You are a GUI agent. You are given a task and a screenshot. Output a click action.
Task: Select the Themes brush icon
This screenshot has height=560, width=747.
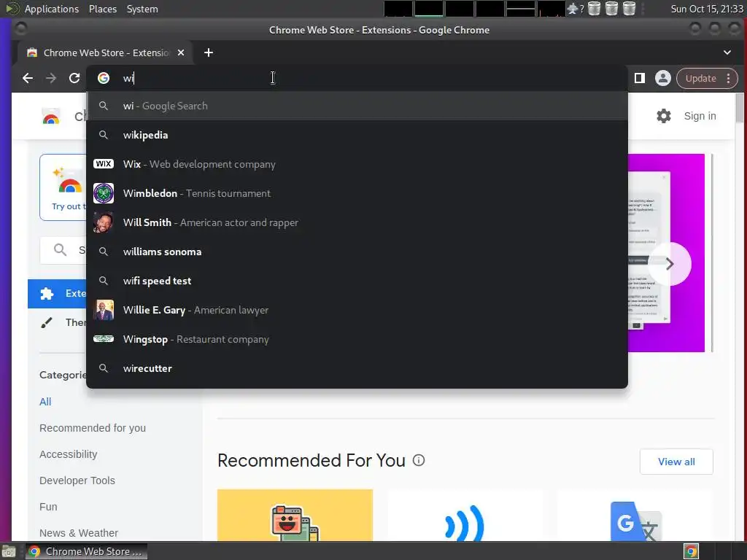47,323
